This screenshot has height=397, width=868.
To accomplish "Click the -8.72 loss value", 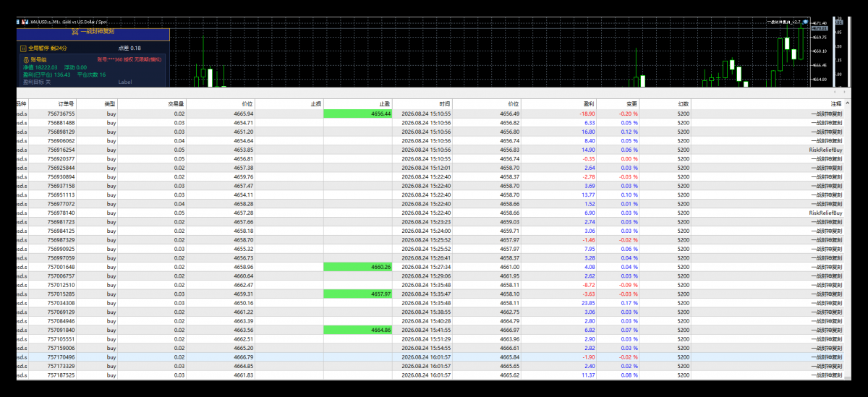I will click(588, 285).
